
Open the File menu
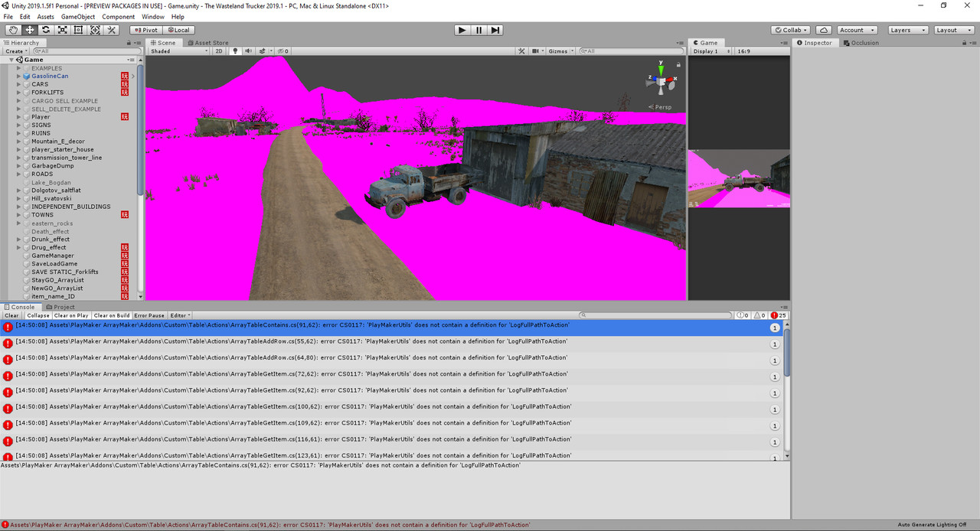(8, 16)
